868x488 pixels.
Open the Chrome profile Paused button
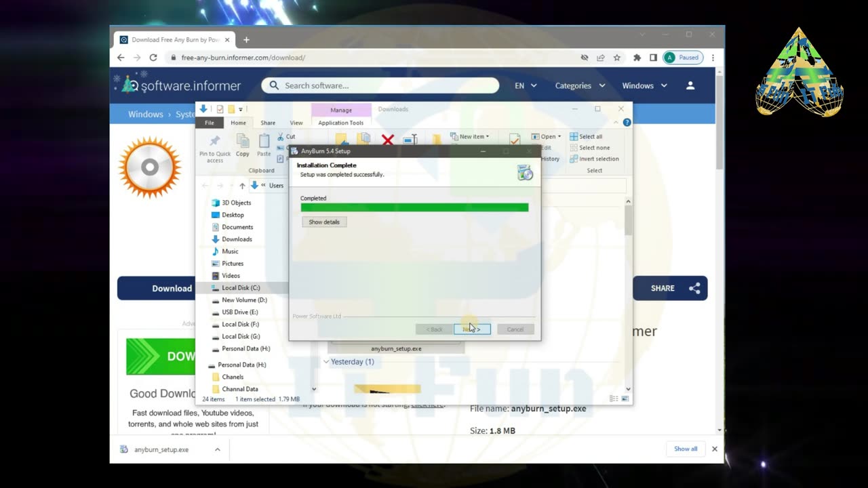(x=683, y=58)
